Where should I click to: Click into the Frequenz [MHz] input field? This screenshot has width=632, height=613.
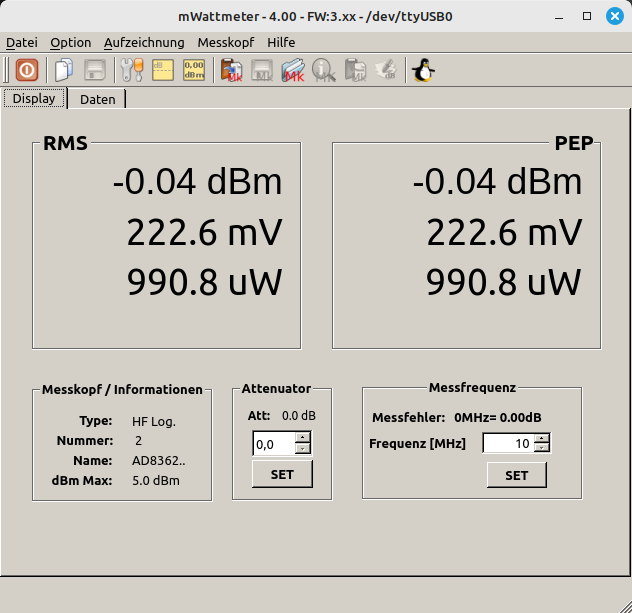point(508,443)
